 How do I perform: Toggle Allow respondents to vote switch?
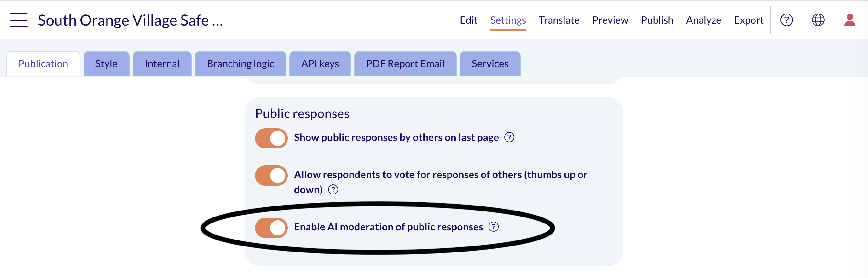click(271, 175)
